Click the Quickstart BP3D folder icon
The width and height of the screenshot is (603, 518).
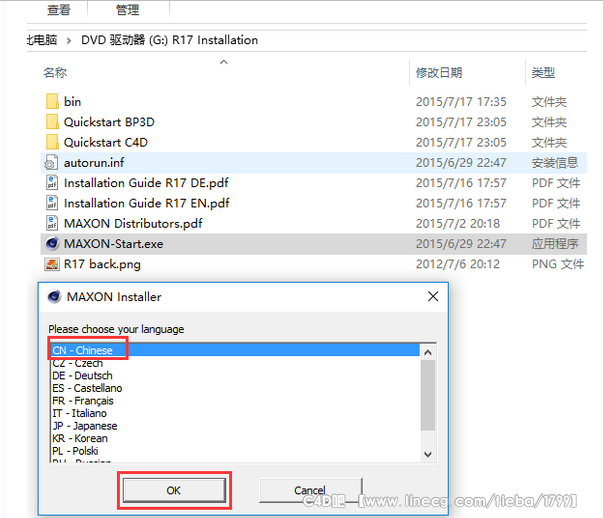52,122
